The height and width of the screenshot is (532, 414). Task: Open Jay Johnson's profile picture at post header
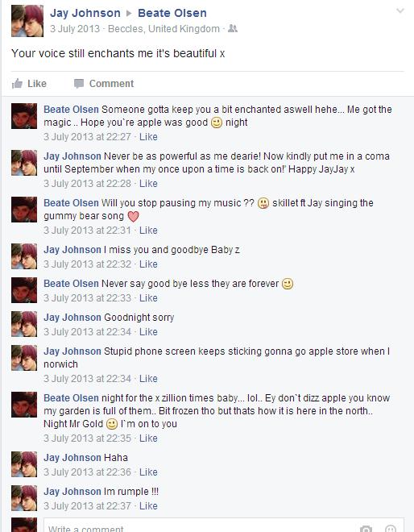[27, 21]
